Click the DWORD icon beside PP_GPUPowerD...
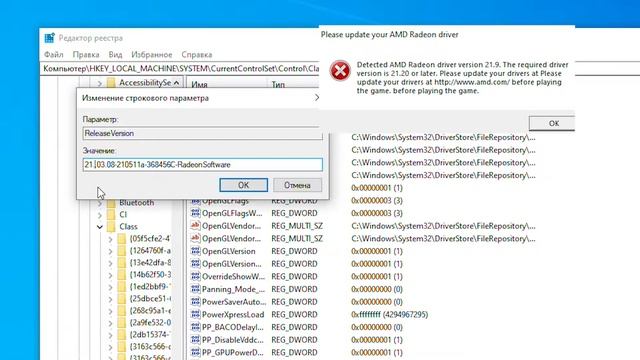 click(x=196, y=352)
